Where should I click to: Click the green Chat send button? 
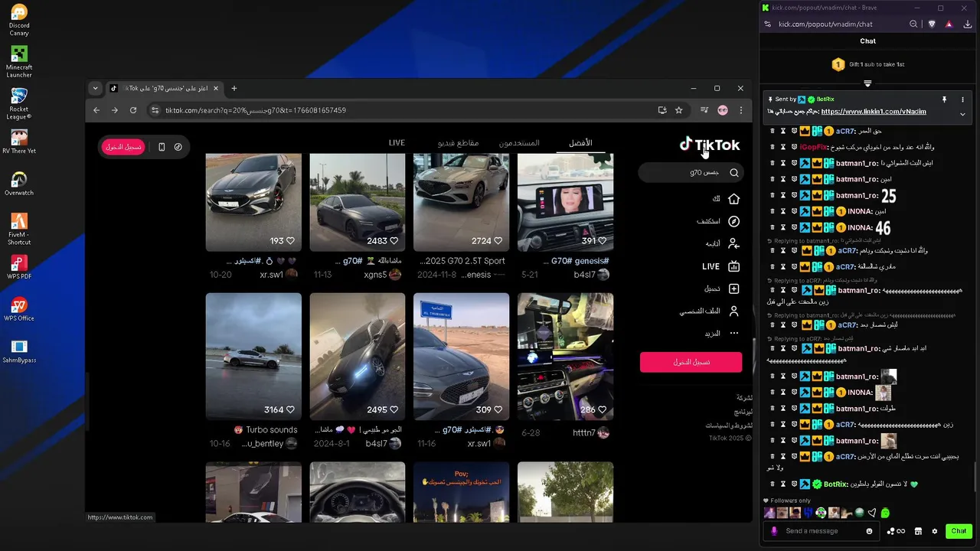pos(959,531)
